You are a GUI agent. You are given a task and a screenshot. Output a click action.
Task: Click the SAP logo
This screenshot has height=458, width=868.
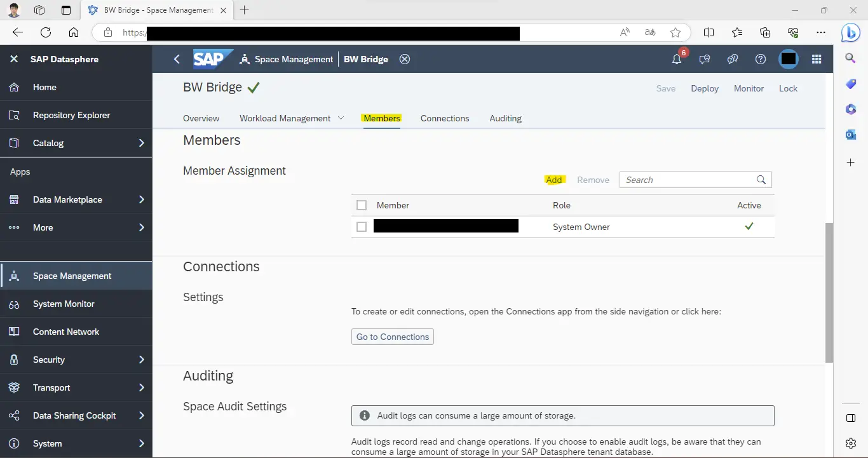point(213,59)
